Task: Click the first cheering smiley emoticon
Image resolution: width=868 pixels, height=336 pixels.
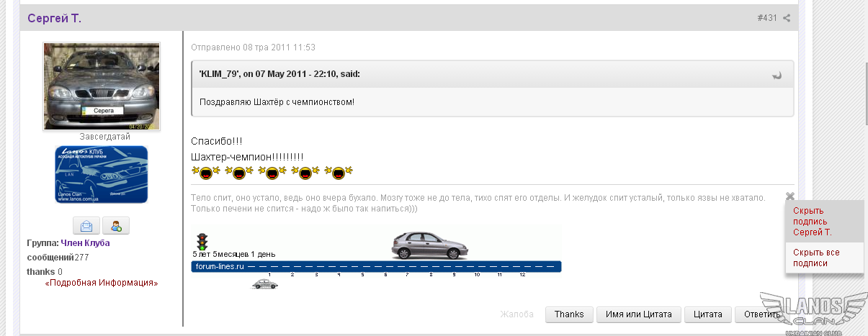Action: click(x=205, y=173)
